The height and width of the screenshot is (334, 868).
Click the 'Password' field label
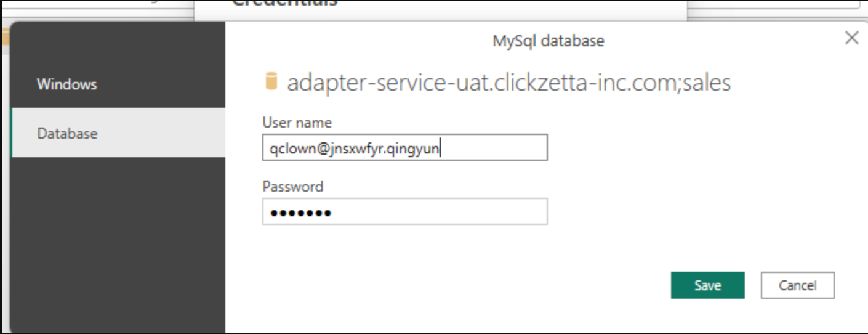coord(292,186)
